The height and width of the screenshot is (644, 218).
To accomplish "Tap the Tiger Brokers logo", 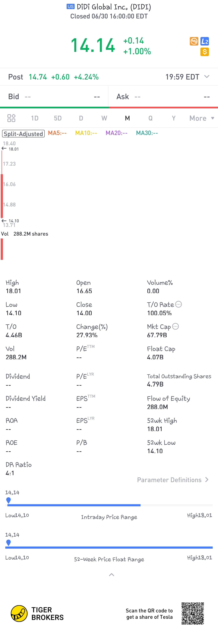I will [37, 613].
